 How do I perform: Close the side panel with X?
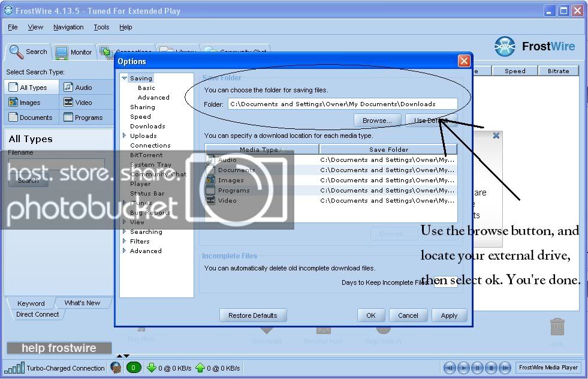[x=496, y=136]
